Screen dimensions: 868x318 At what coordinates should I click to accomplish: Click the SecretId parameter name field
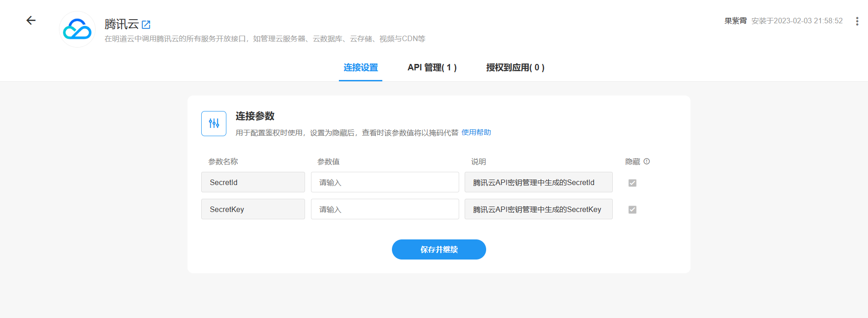[x=253, y=182]
